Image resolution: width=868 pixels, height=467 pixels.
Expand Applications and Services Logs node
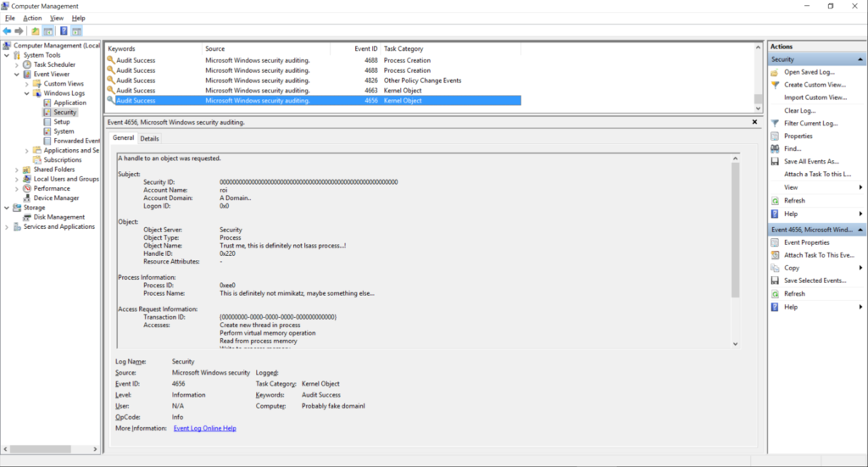pyautogui.click(x=26, y=151)
